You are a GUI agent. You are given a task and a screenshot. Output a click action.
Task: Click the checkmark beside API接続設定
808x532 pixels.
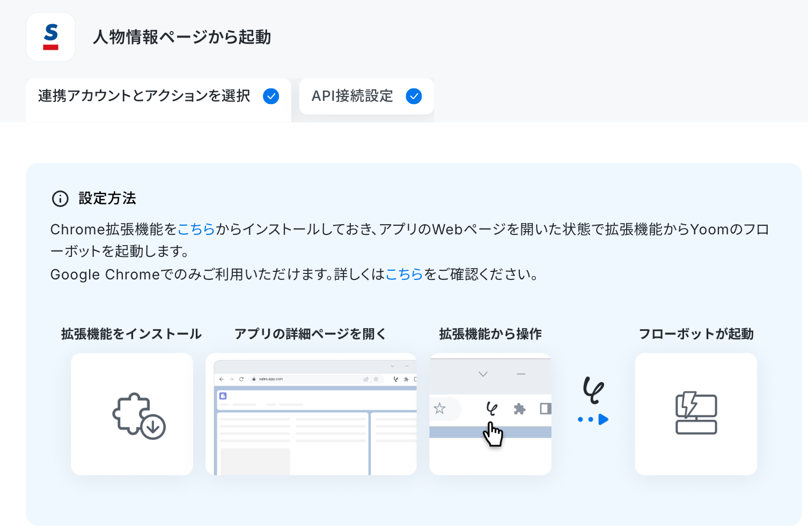pos(414,96)
